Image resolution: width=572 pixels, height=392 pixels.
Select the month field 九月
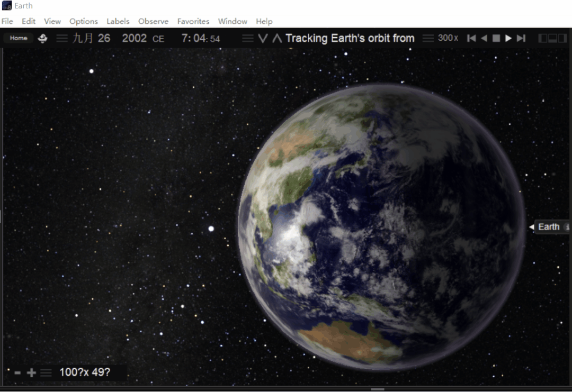pos(83,38)
